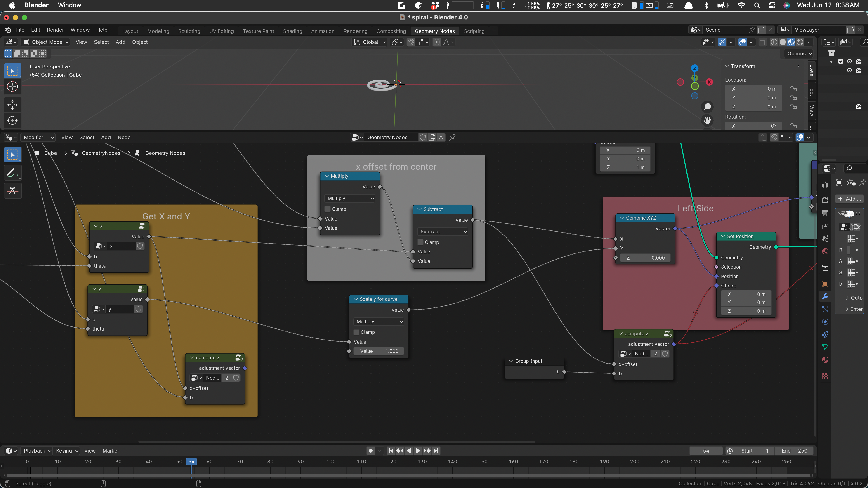Switch to the Scripting workspace tab
Image resolution: width=868 pixels, height=488 pixels.
tap(474, 31)
